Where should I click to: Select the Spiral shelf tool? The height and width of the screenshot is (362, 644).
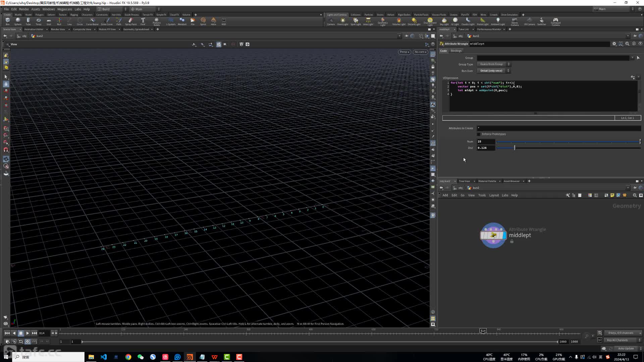click(203, 21)
